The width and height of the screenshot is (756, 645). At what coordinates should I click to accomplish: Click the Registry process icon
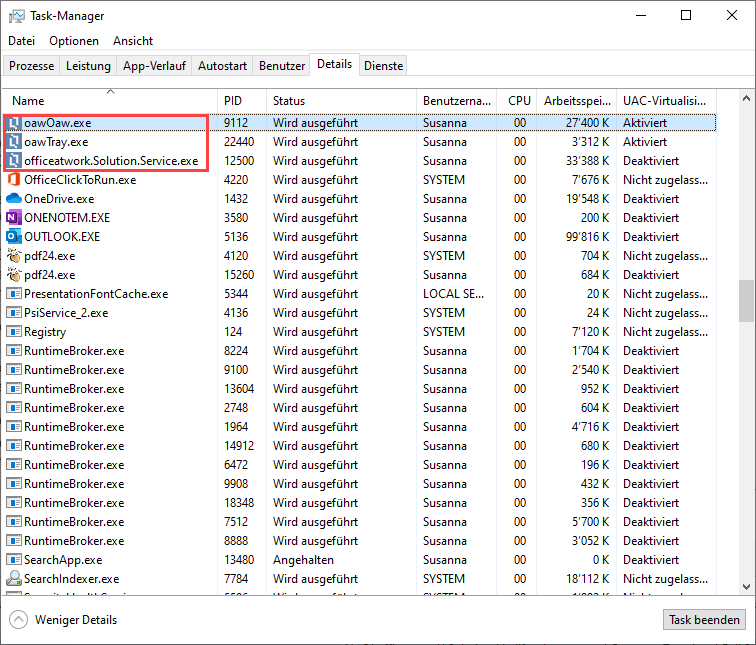pos(14,332)
